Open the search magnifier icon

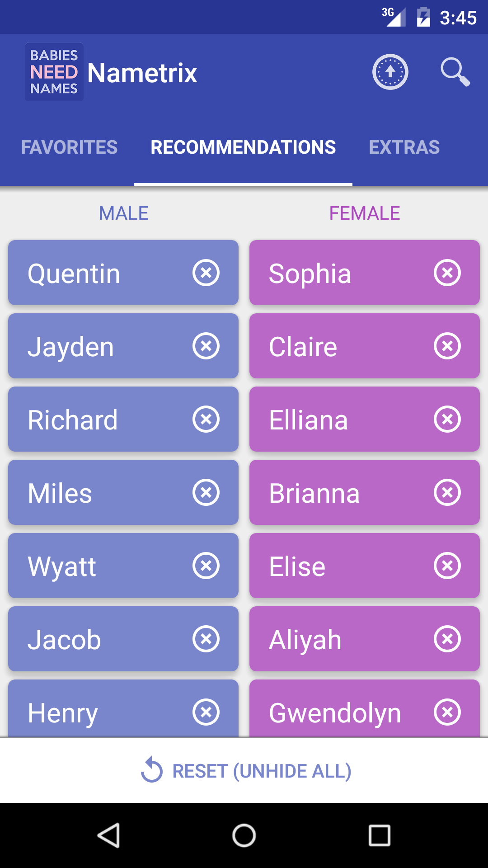pos(455,72)
